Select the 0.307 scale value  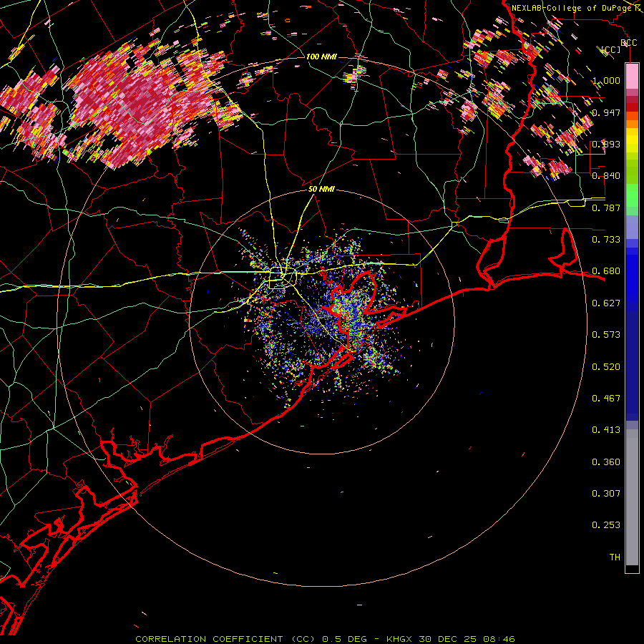pyautogui.click(x=606, y=494)
